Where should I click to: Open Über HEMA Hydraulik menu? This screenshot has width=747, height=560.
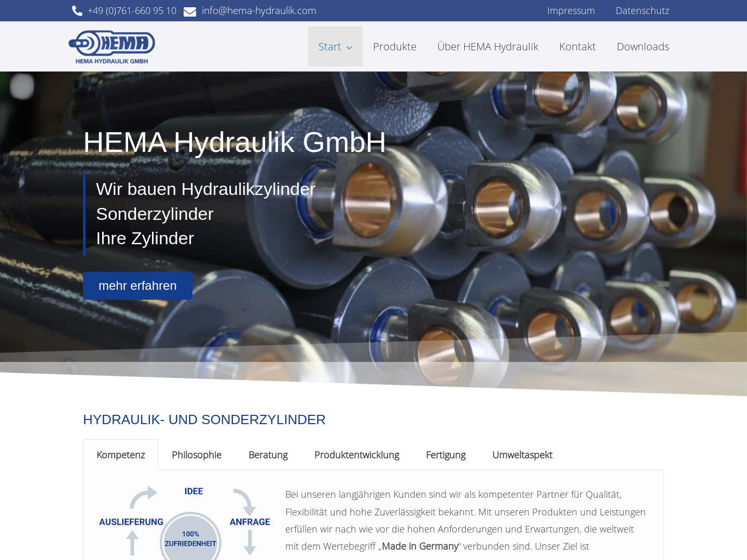point(488,47)
